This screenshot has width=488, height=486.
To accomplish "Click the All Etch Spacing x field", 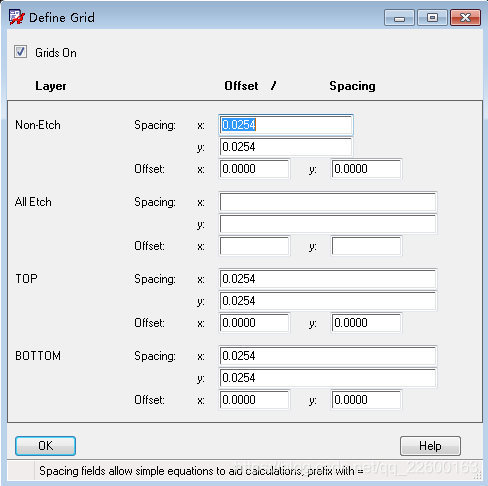I will (328, 202).
